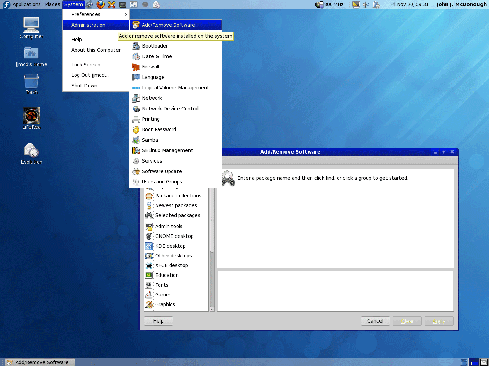This screenshot has width=489, height=366.
Task: Open Date & Time settings entry
Action: [175, 56]
